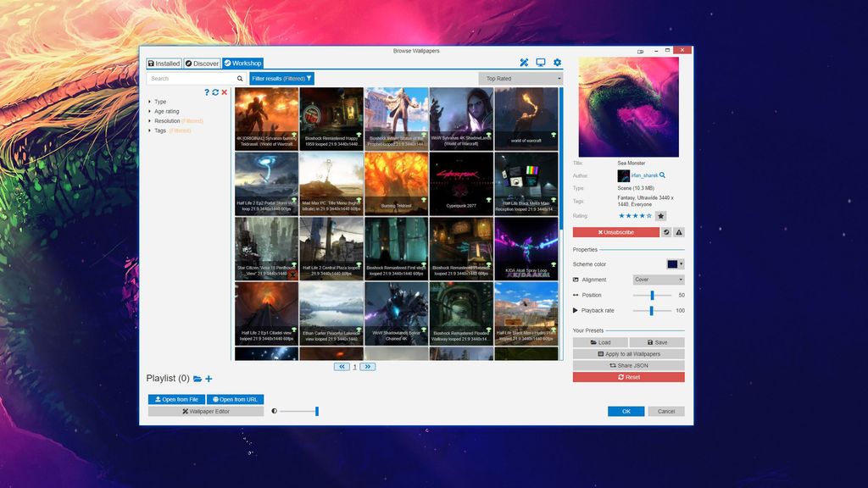This screenshot has width=868, height=488.
Task: Open the Top Rated sort dropdown
Action: click(521, 79)
